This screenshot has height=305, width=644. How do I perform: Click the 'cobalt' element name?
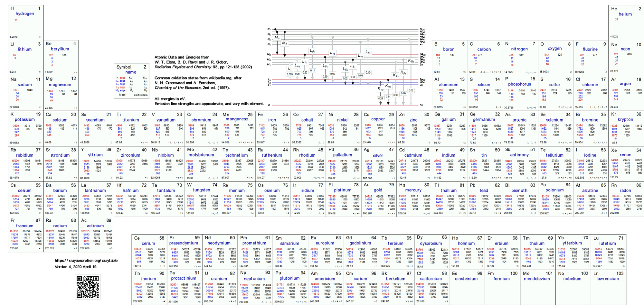coord(307,120)
